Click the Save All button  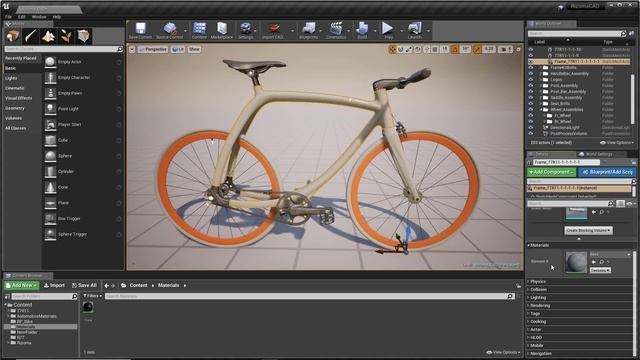point(84,285)
